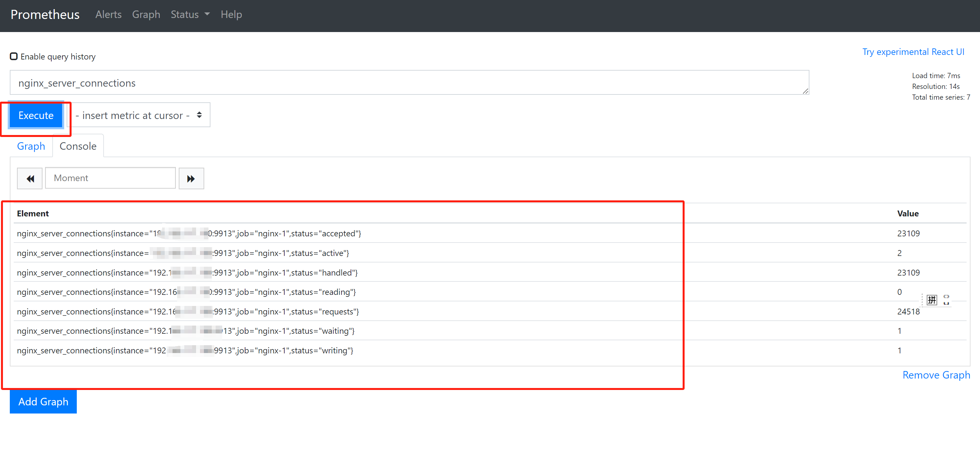Open Try experimental React UI link
The width and height of the screenshot is (980, 456).
click(913, 52)
